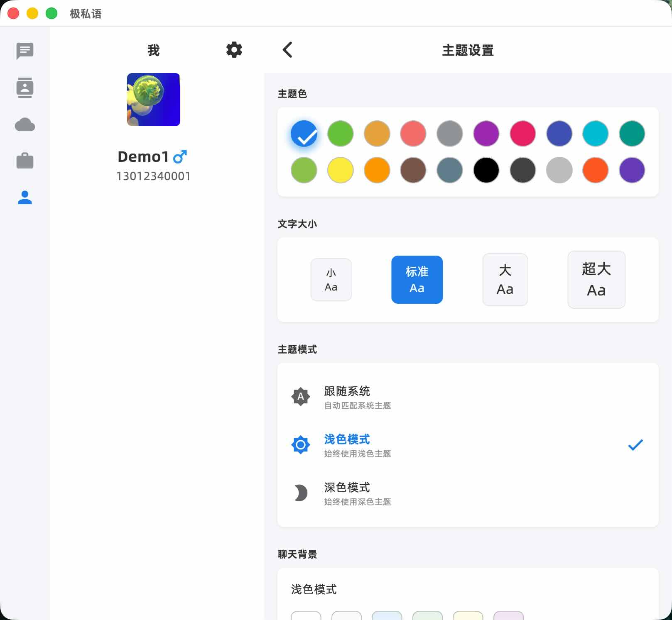This screenshot has height=620, width=672.
Task: Pick the medium gray theme color in top row
Action: pyautogui.click(x=450, y=134)
